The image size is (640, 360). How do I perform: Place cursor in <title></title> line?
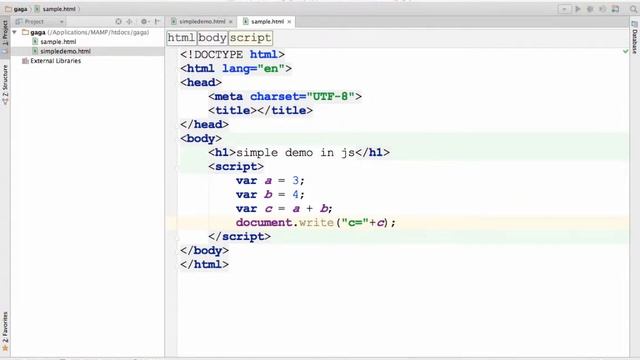tap(260, 111)
